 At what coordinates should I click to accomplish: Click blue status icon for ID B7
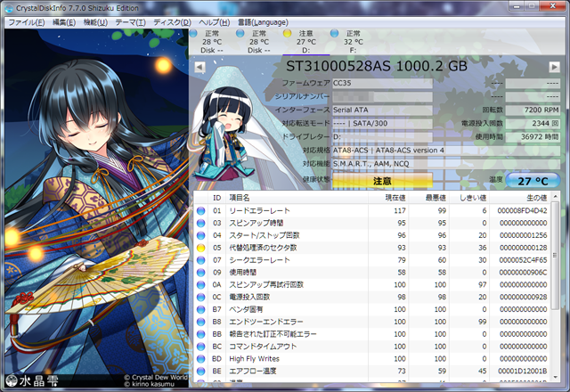pos(200,310)
